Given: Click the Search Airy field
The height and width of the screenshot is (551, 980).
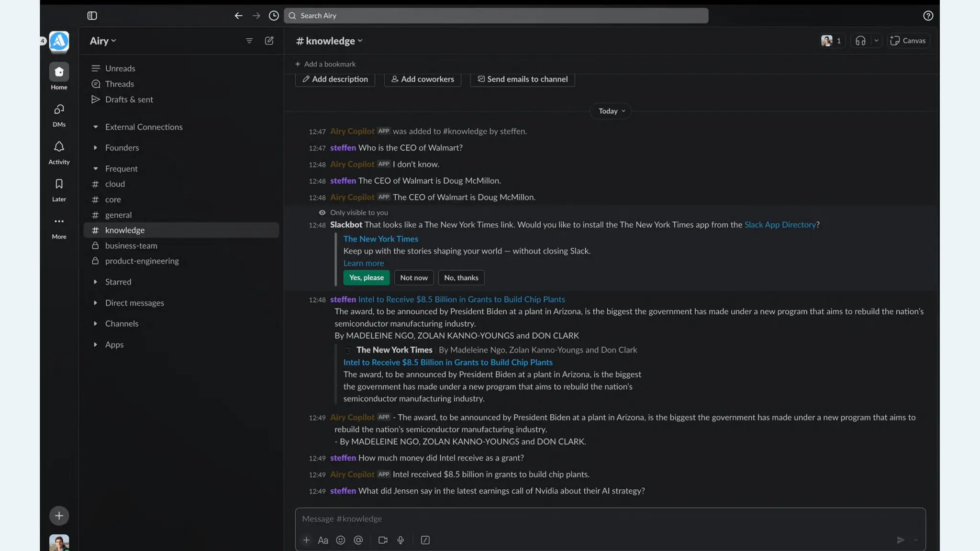Looking at the screenshot, I should point(496,16).
